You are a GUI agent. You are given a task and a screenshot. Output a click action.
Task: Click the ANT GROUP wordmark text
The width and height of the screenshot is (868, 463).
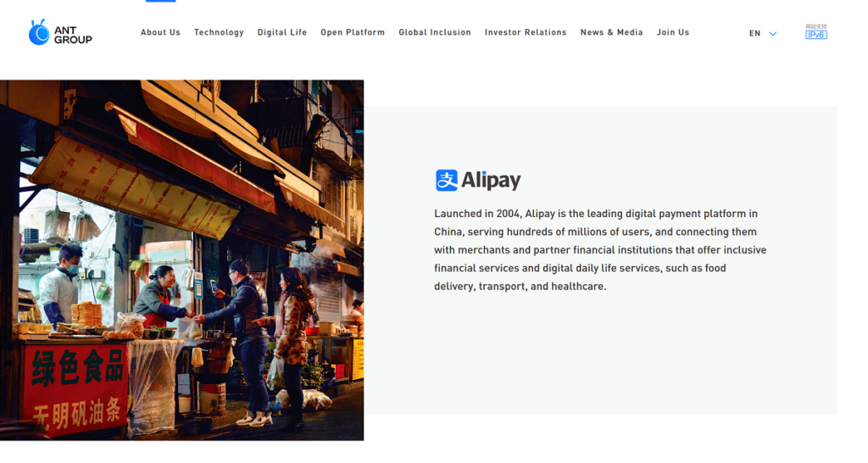click(73, 35)
